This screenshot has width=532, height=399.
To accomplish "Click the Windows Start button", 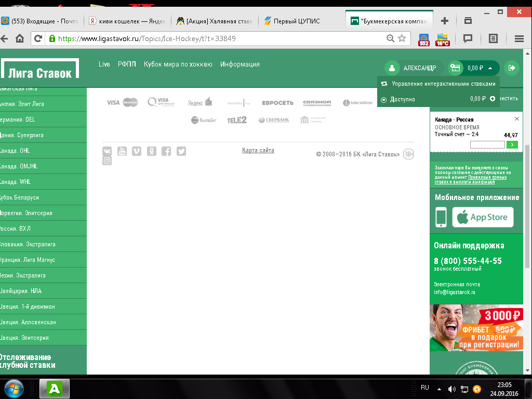I will (x=14, y=389).
